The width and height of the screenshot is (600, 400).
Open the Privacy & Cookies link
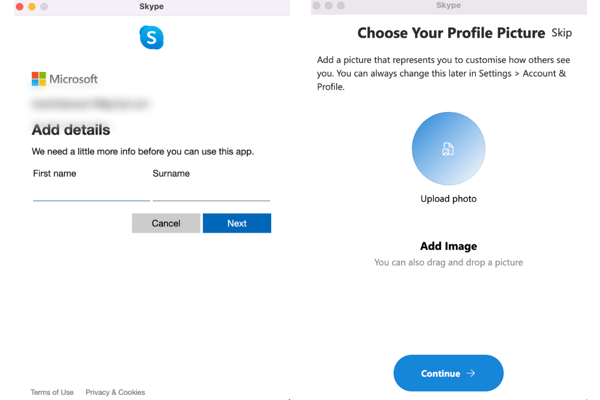(x=115, y=392)
